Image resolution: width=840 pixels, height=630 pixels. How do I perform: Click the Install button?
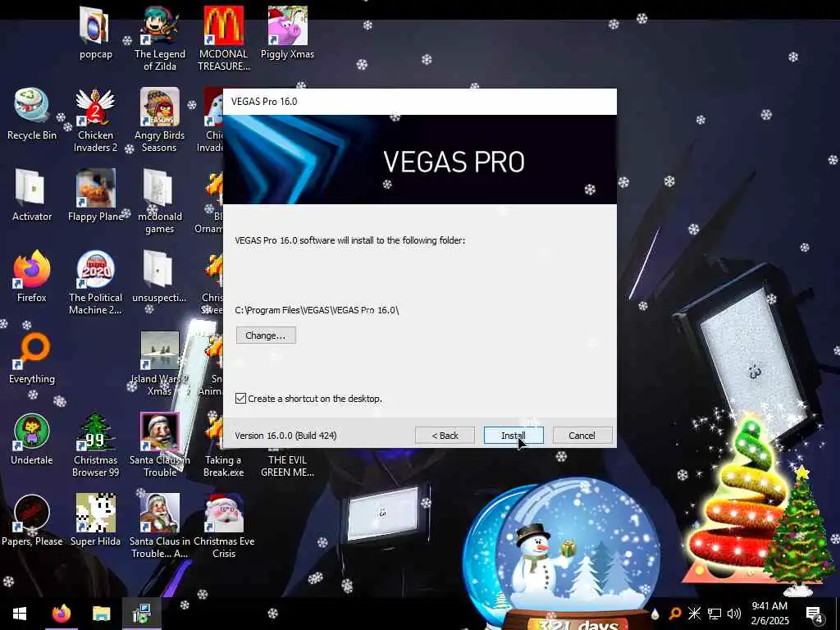coord(514,436)
